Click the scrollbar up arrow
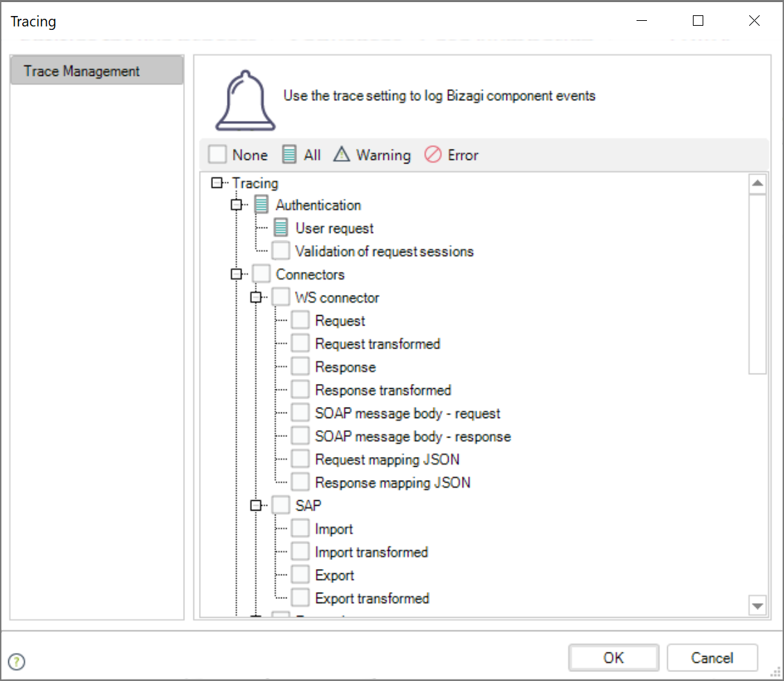 click(758, 183)
